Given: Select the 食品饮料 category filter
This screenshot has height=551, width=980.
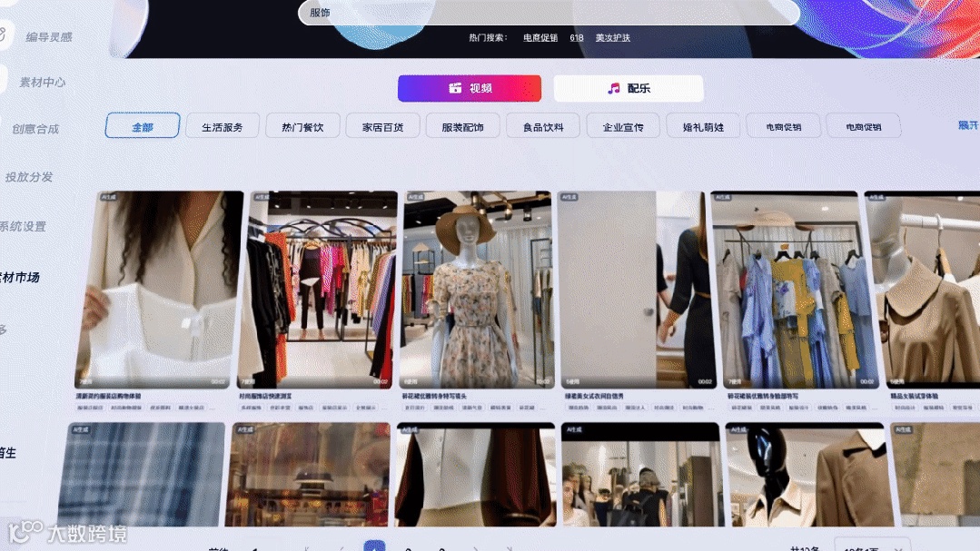Looking at the screenshot, I should pyautogui.click(x=542, y=125).
